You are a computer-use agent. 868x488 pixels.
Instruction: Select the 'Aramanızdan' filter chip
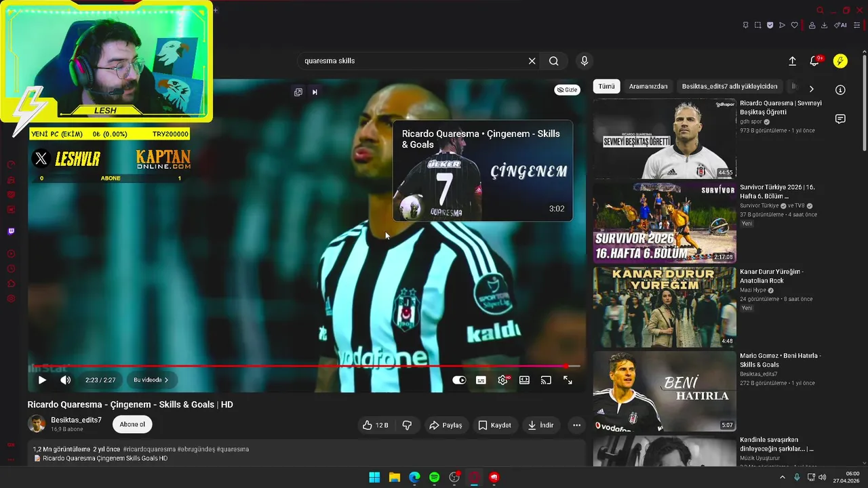[x=648, y=86]
